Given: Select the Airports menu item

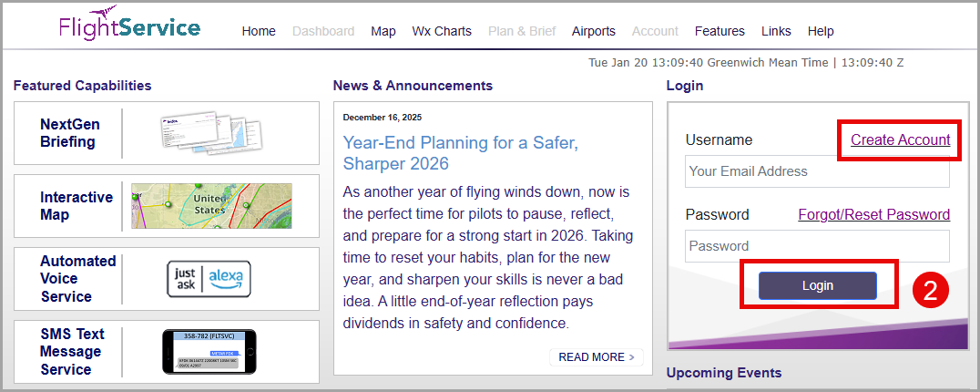Looking at the screenshot, I should click(x=594, y=31).
